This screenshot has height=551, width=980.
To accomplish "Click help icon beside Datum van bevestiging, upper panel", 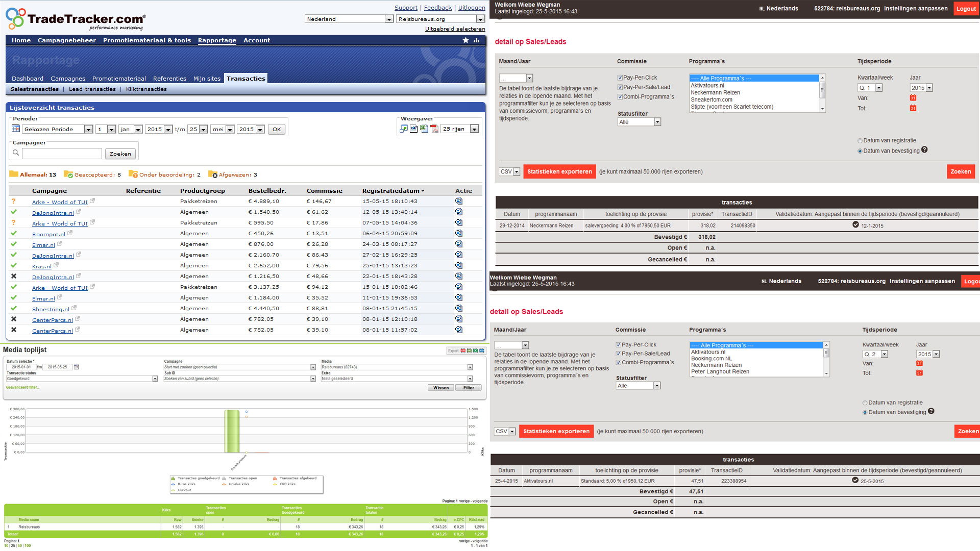I will point(924,150).
